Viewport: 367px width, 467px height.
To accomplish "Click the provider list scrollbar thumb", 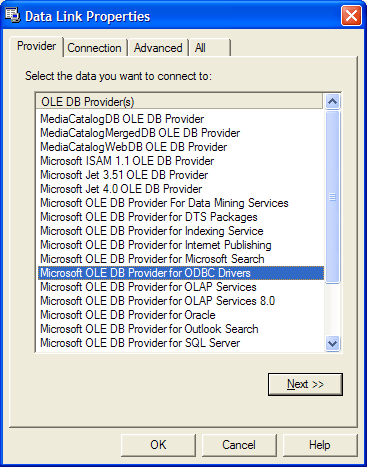I will (332, 197).
